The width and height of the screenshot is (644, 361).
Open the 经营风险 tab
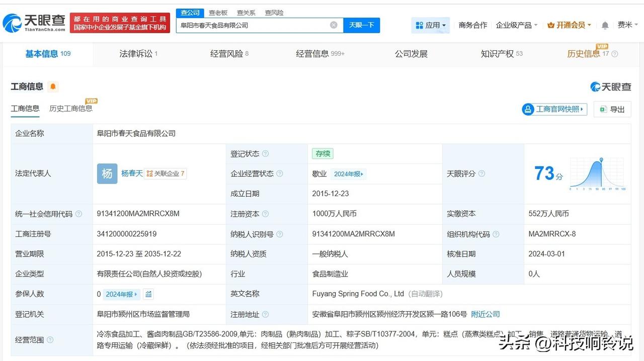229,54
